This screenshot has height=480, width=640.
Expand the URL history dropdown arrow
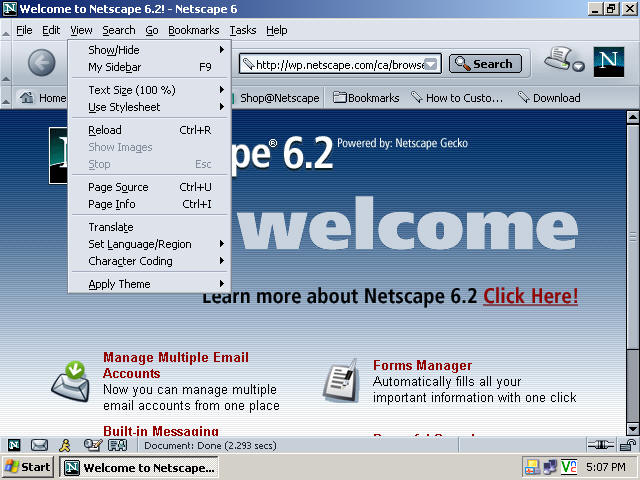click(x=431, y=64)
